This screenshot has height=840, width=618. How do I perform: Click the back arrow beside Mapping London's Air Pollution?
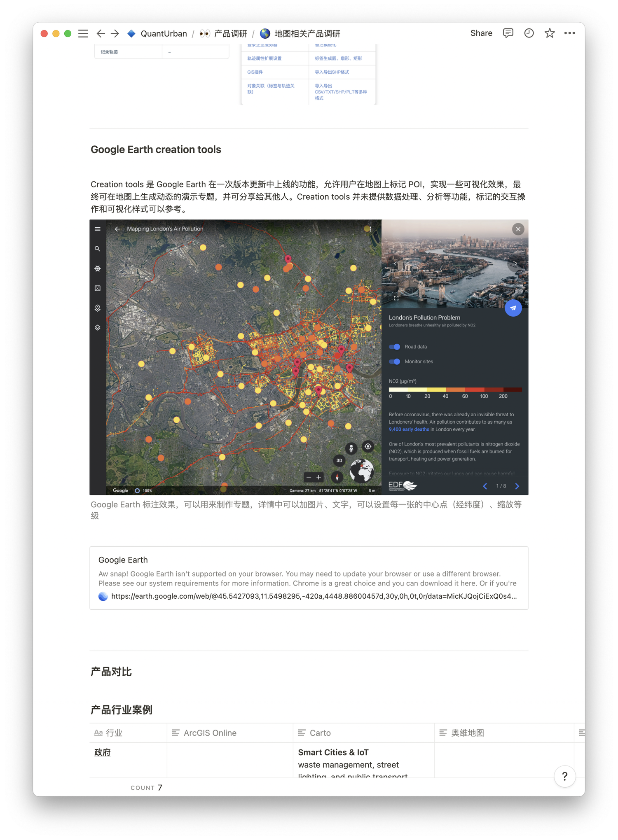[x=117, y=229]
